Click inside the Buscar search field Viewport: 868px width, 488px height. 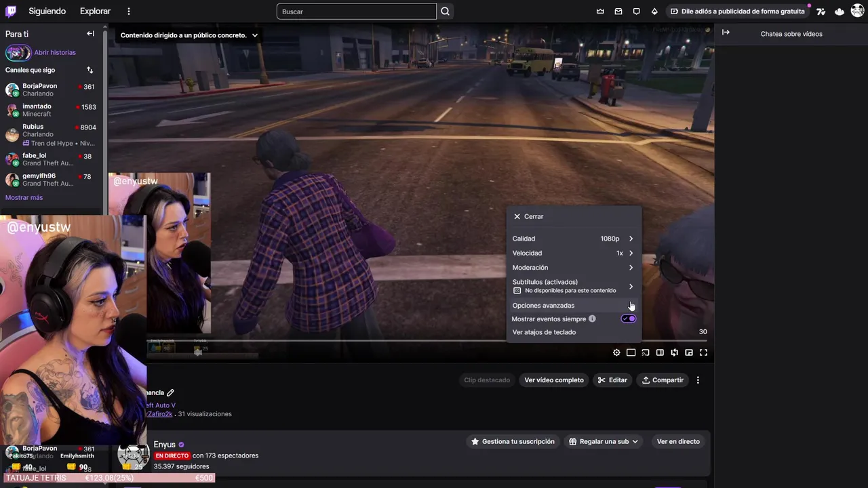[x=357, y=12]
